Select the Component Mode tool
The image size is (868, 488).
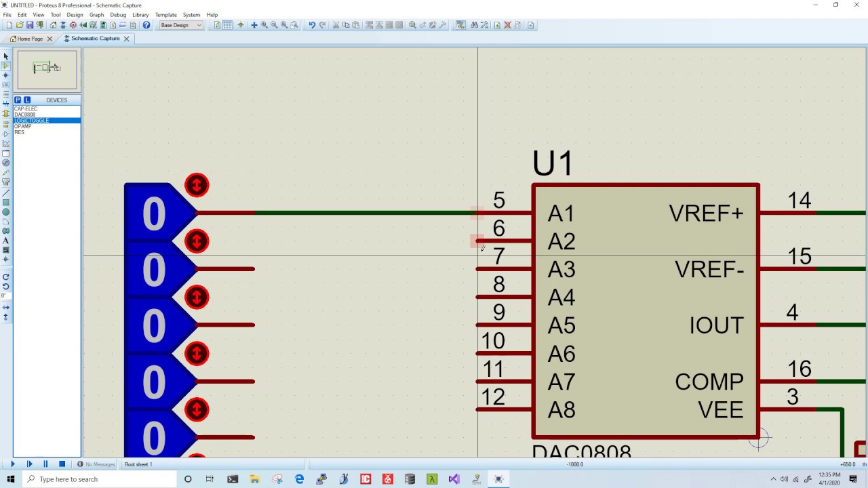(x=6, y=66)
